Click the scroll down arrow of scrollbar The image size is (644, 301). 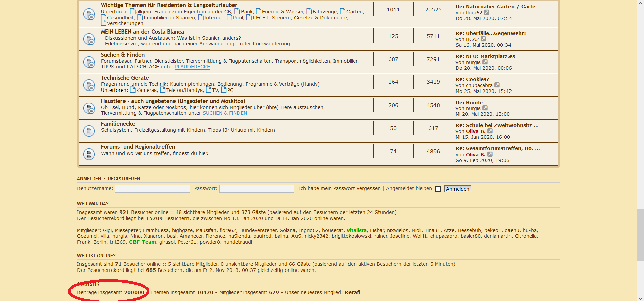[641, 298]
